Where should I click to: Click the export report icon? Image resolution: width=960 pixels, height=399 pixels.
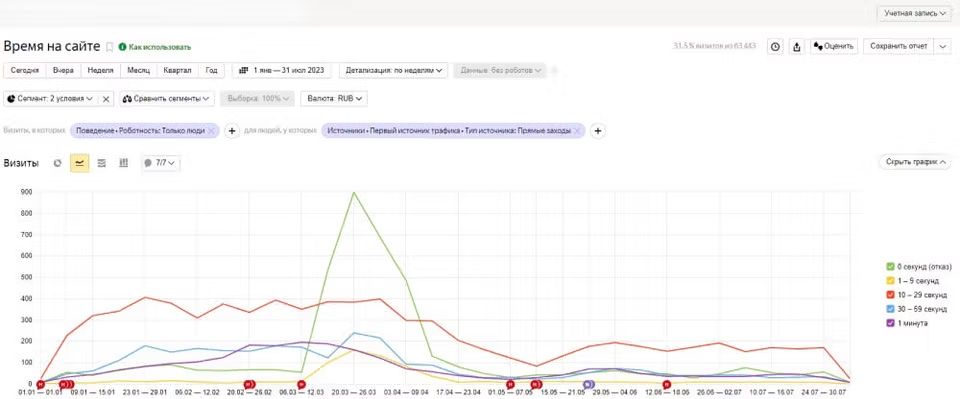[x=797, y=47]
